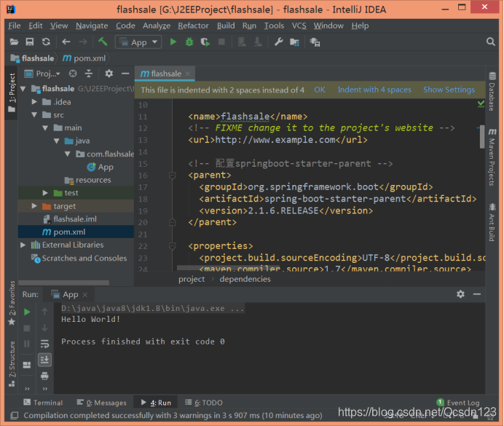Close the App run tab

pos(85,295)
